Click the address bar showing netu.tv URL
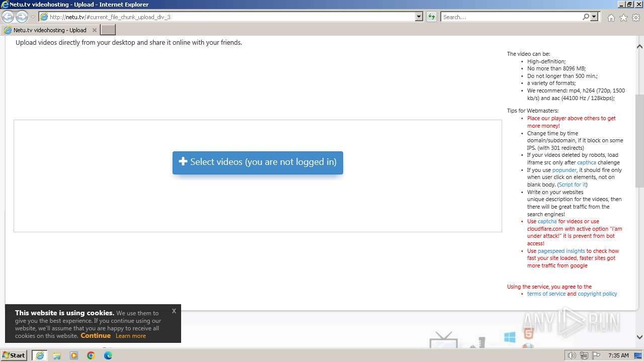 click(x=231, y=17)
